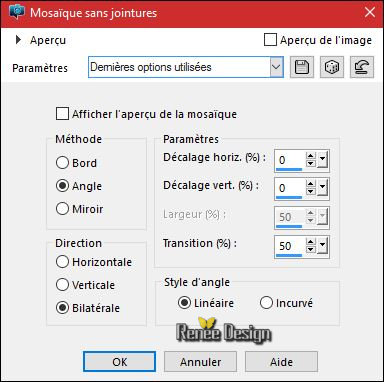Click the Annuler button
Image resolution: width=384 pixels, height=382 pixels.
200,362
